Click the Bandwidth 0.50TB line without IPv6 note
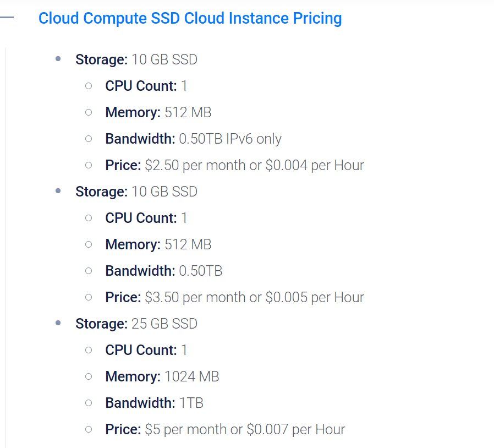The image size is (494, 448). [164, 271]
